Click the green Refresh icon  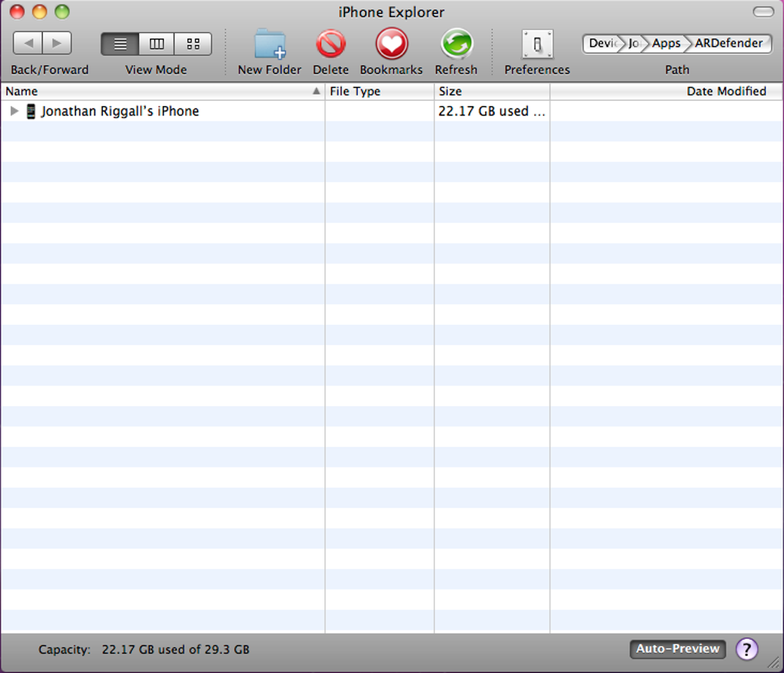click(x=456, y=45)
